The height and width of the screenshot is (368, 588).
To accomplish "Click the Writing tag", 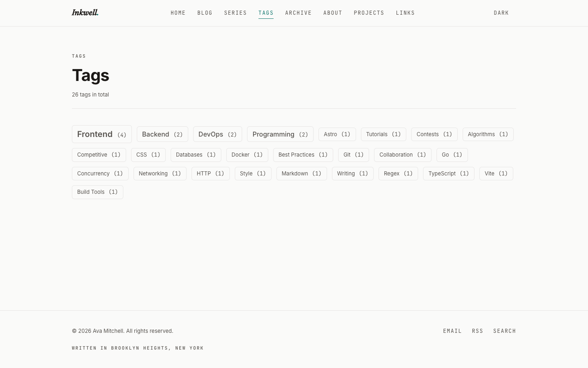I will 353,173.
